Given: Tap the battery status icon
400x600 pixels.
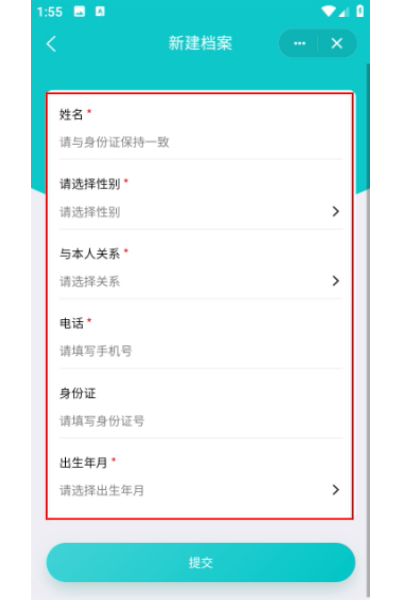Looking at the screenshot, I should 360,11.
